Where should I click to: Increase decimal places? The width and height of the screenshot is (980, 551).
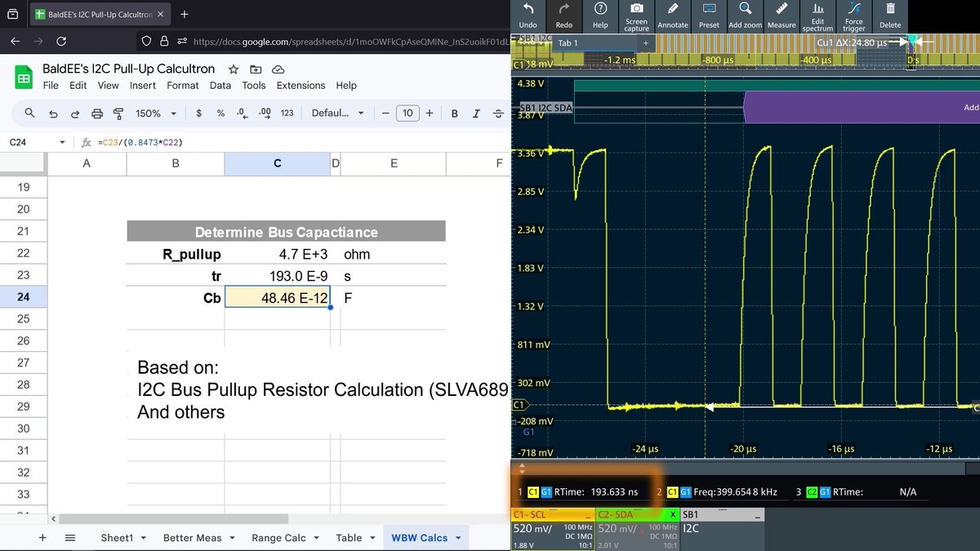(264, 113)
